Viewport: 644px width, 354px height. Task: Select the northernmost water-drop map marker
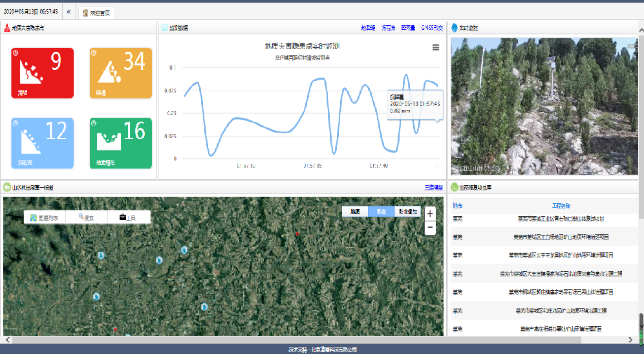point(184,250)
